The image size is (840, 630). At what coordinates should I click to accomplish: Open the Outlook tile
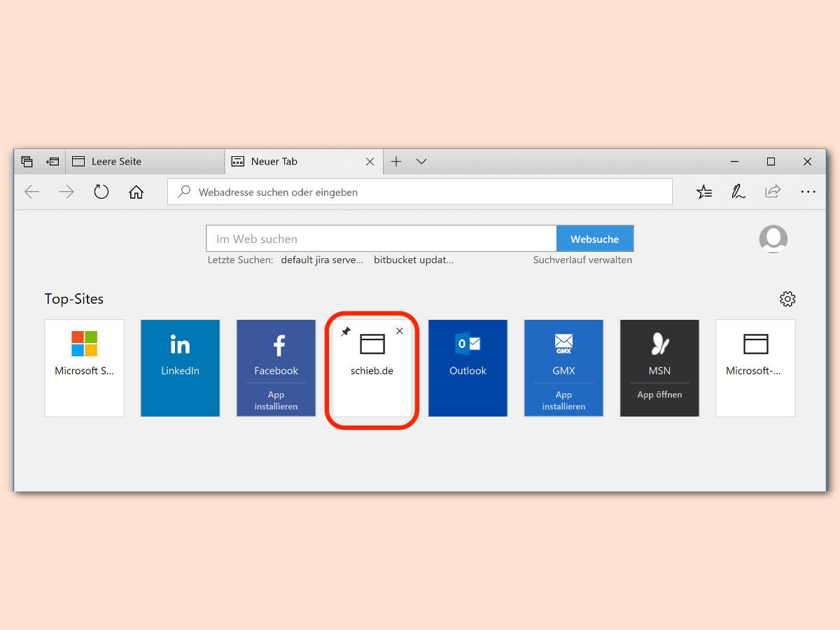coord(468,368)
